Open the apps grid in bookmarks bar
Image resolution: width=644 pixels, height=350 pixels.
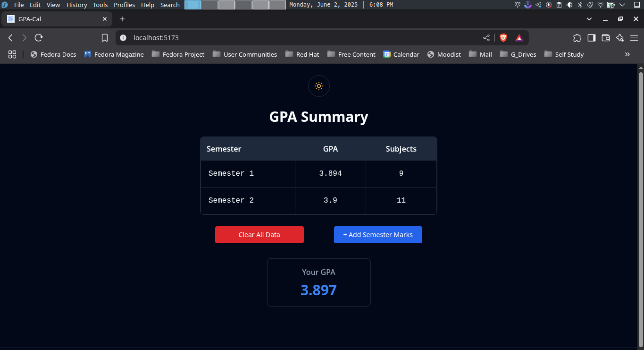pyautogui.click(x=12, y=54)
